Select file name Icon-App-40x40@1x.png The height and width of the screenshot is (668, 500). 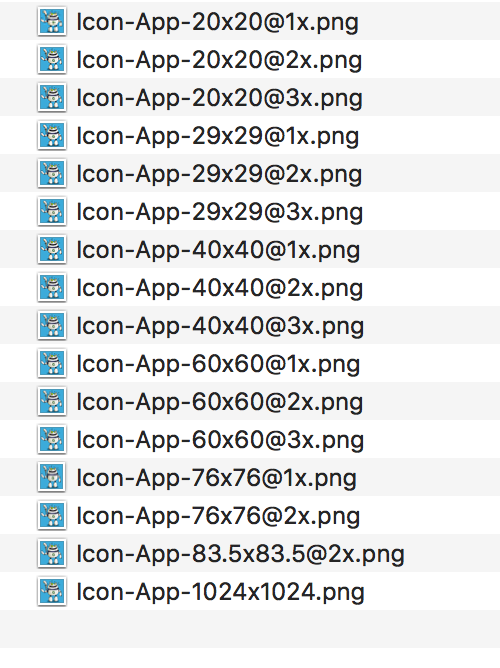(x=218, y=250)
